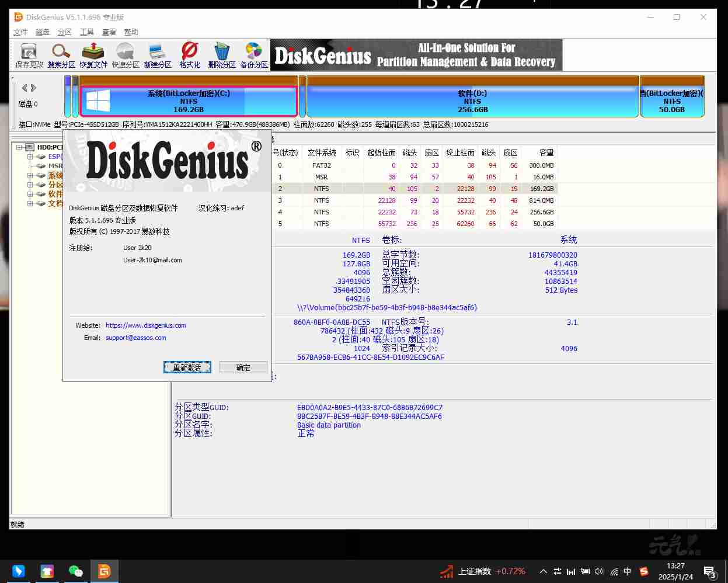Click the 重新激活 (Reactivate) button
The image size is (728, 583).
click(187, 367)
